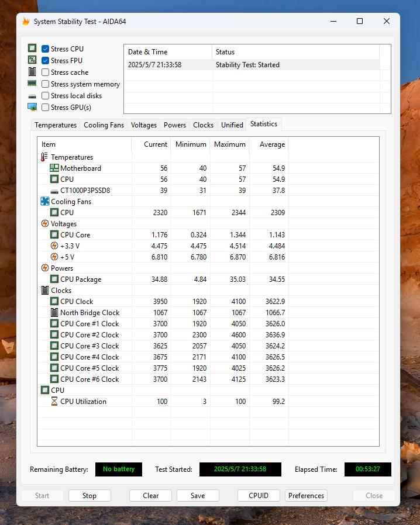Click the monitor icon beside Stress GPU(s)

(x=32, y=107)
